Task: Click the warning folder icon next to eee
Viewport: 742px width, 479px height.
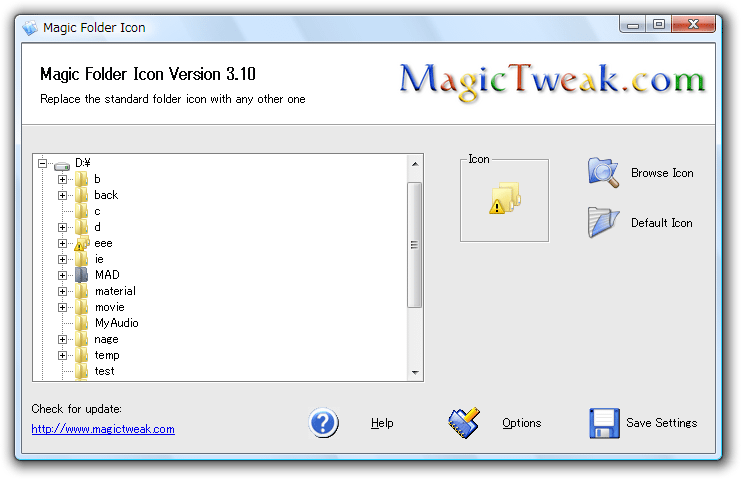Action: coord(82,243)
